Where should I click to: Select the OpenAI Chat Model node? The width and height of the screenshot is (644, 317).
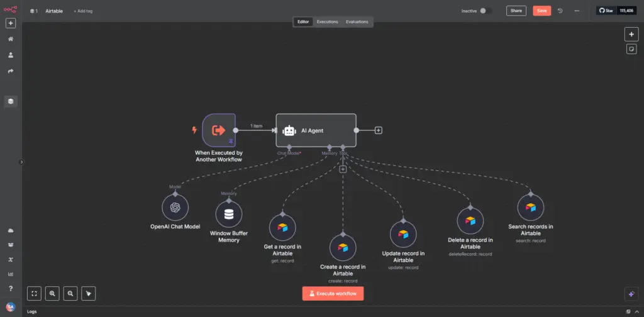pyautogui.click(x=175, y=208)
